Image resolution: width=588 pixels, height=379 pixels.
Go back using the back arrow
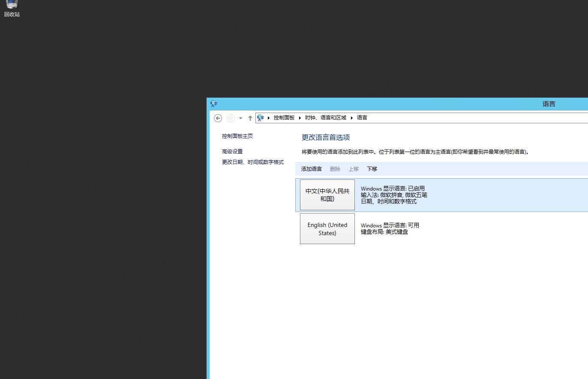[218, 118]
